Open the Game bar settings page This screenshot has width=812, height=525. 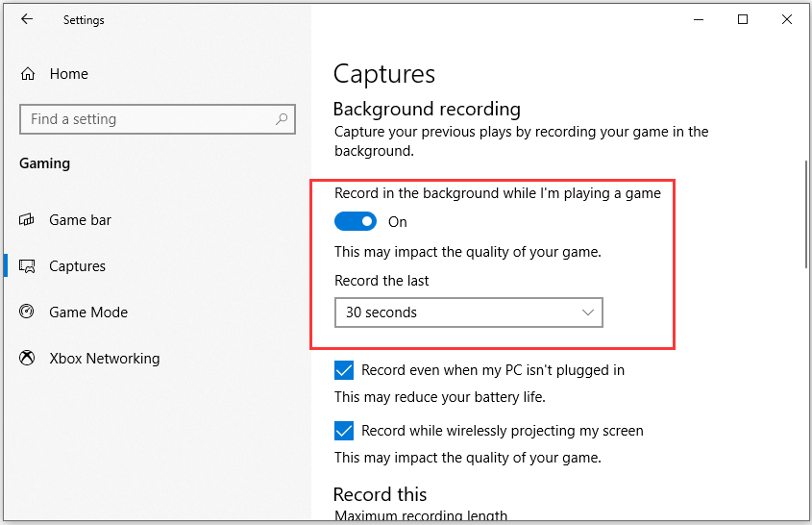point(81,220)
